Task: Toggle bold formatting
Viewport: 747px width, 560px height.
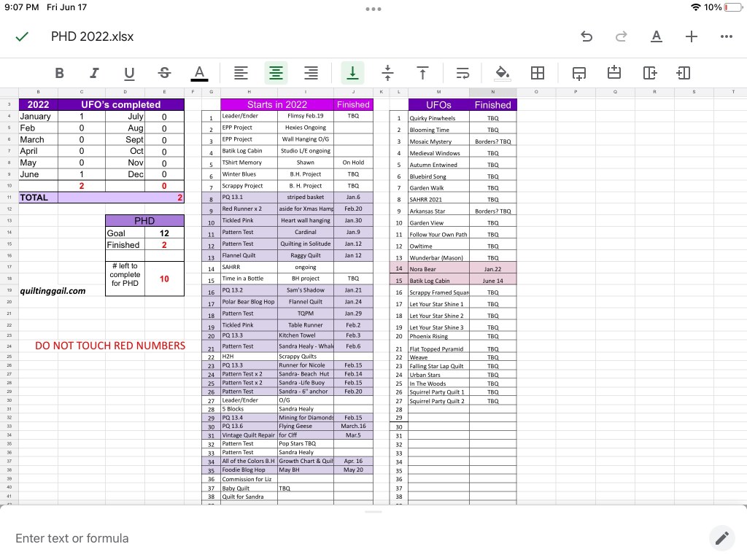Action: tap(59, 73)
